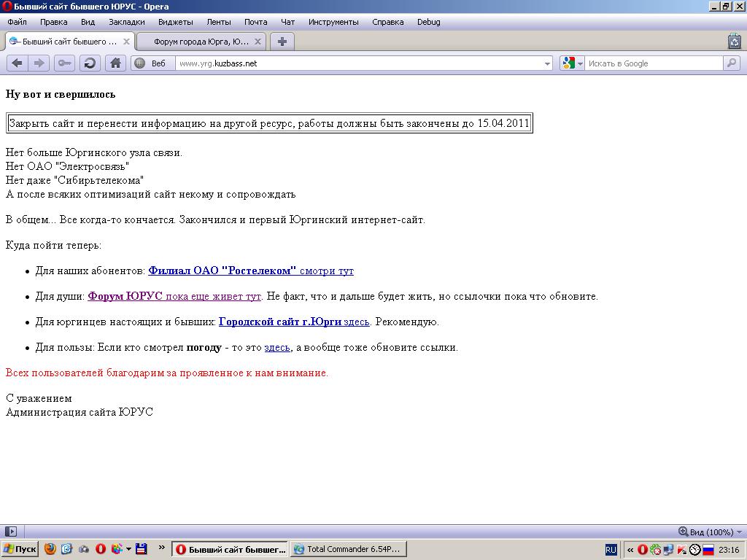747x560 pixels.
Task: Switch the RU keyboard language indicator
Action: [x=611, y=549]
